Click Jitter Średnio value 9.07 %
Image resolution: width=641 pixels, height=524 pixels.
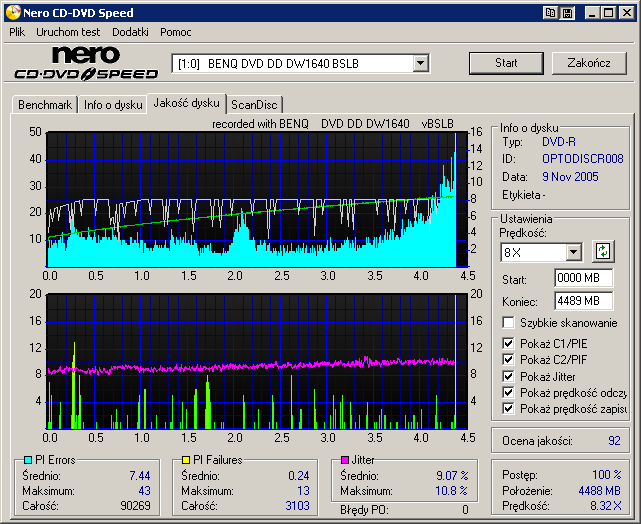pyautogui.click(x=452, y=475)
